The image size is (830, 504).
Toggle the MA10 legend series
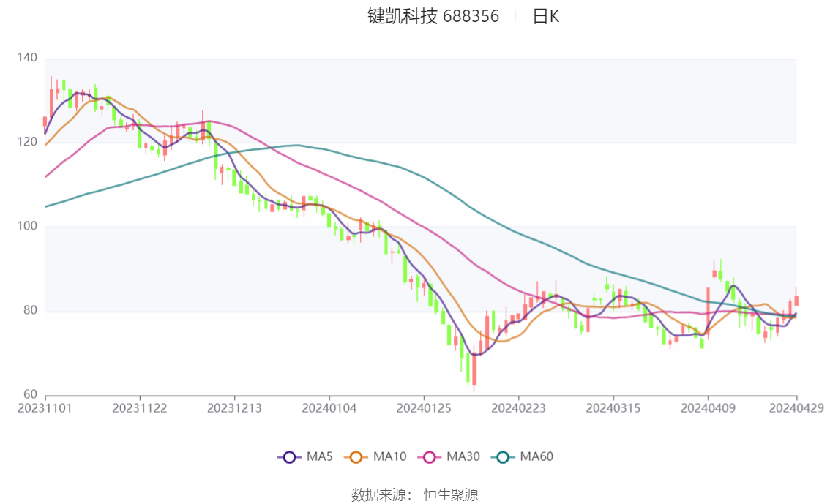[x=375, y=457]
